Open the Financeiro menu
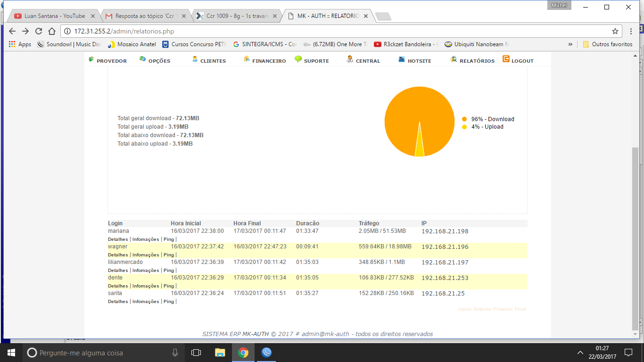Viewport: 644px width, 362px height. tap(264, 60)
